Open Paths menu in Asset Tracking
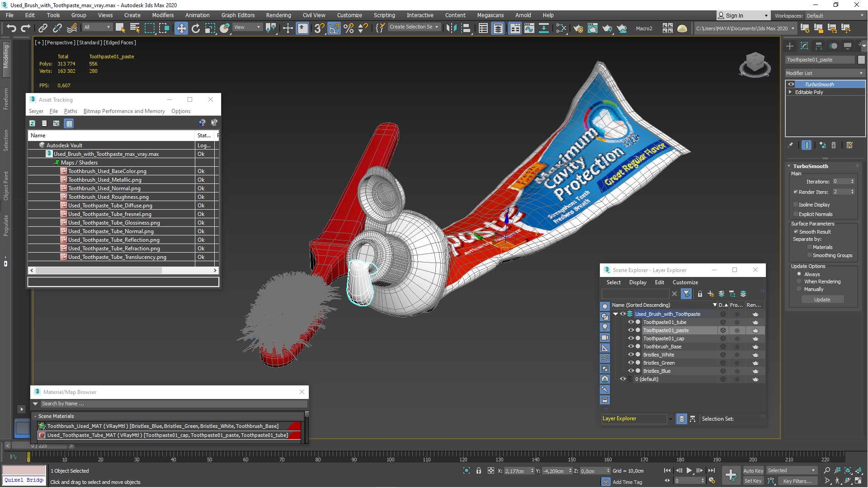Viewport: 868px width, 488px height. [x=71, y=111]
